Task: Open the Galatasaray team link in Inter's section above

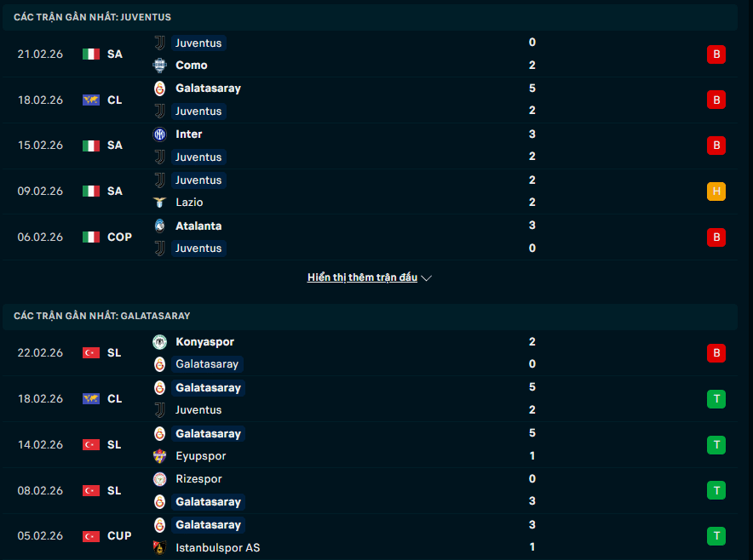Action: click(208, 89)
